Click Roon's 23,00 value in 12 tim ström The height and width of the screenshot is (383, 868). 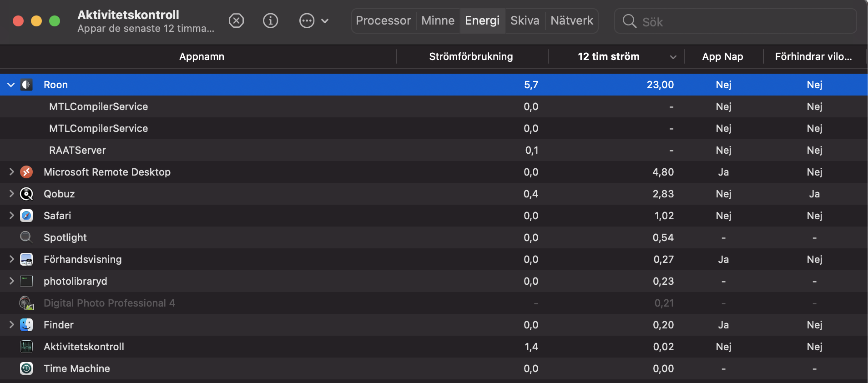[660, 85]
